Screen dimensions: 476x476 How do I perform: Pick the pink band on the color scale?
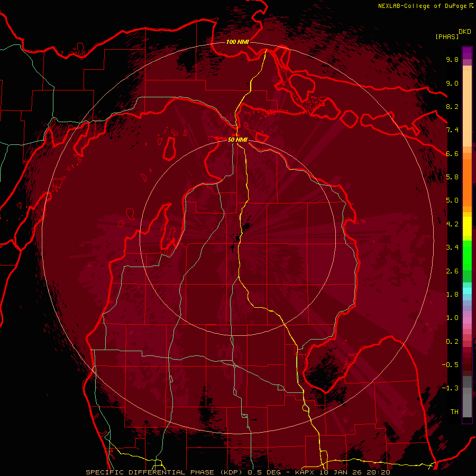(x=467, y=321)
